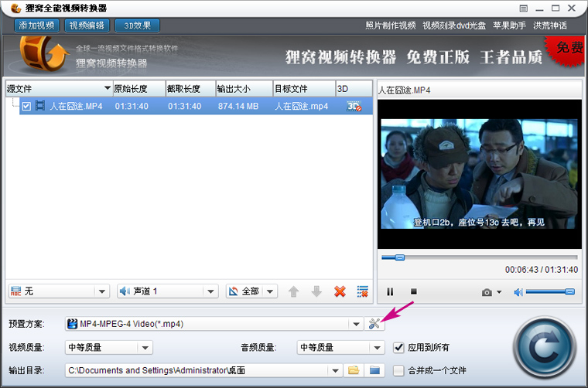Click the 目标文件 column header
This screenshot has width=588, height=388.
click(304, 89)
